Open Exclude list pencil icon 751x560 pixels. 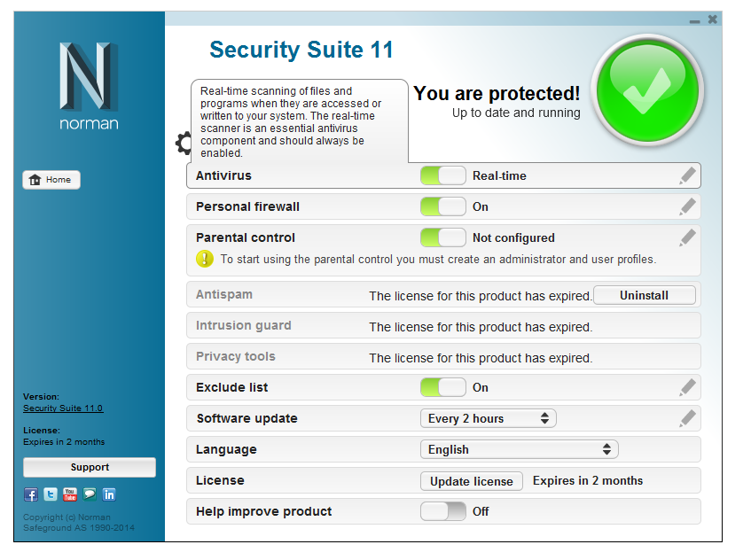click(x=687, y=387)
